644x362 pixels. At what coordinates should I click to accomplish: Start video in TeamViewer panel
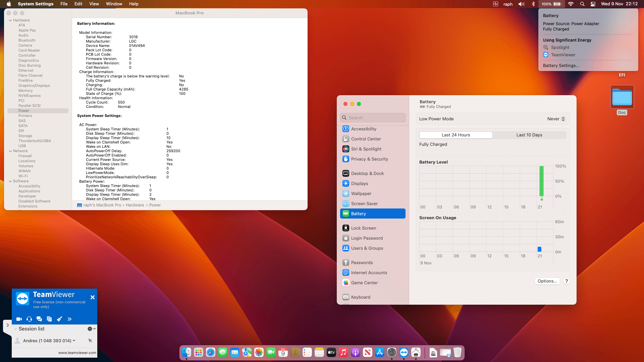pyautogui.click(x=19, y=319)
